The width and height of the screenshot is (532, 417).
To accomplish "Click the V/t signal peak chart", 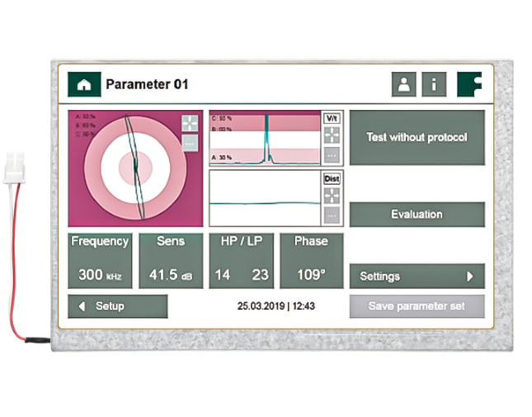I will (265, 138).
